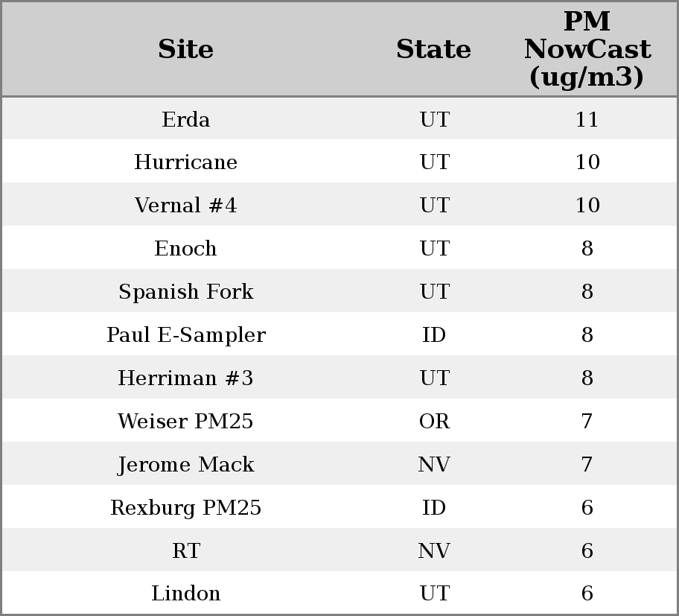Select the Weiser PM25 site name
679x616 pixels.
point(186,422)
